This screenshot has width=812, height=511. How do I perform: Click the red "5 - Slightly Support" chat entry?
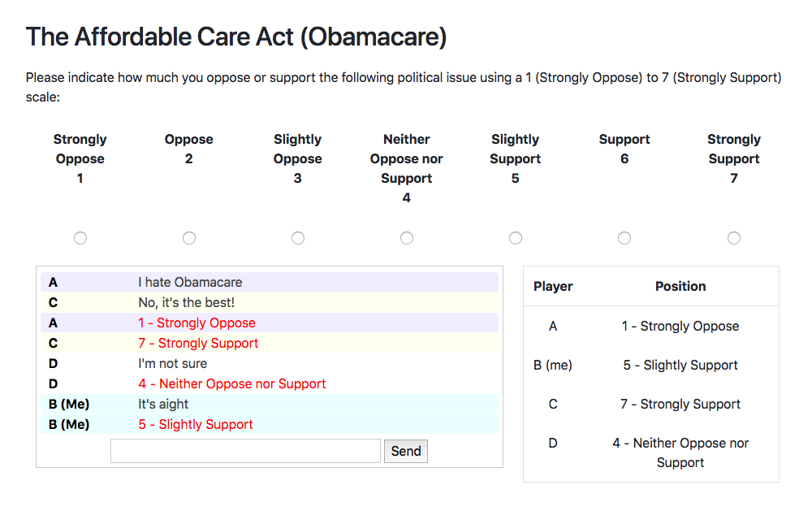(x=196, y=424)
